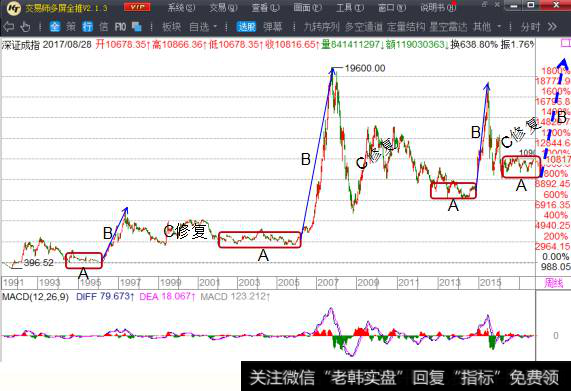Screen dimensions: 571x391
Task: Click the red VIP badge
Action: (137, 7)
